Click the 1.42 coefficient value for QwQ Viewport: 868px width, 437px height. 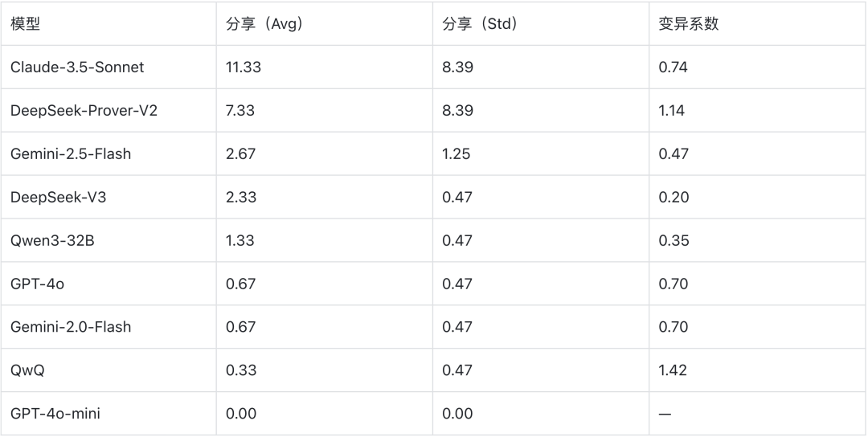pyautogui.click(x=674, y=371)
